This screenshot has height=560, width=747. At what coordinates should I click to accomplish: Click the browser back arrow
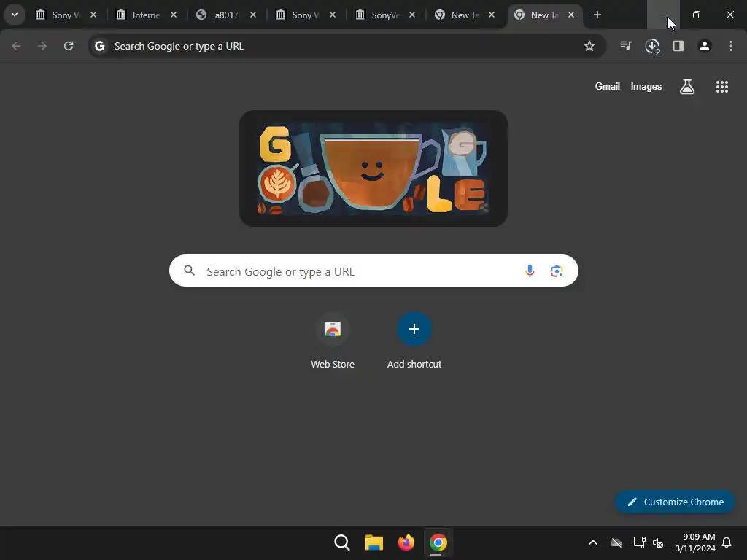pos(16,46)
